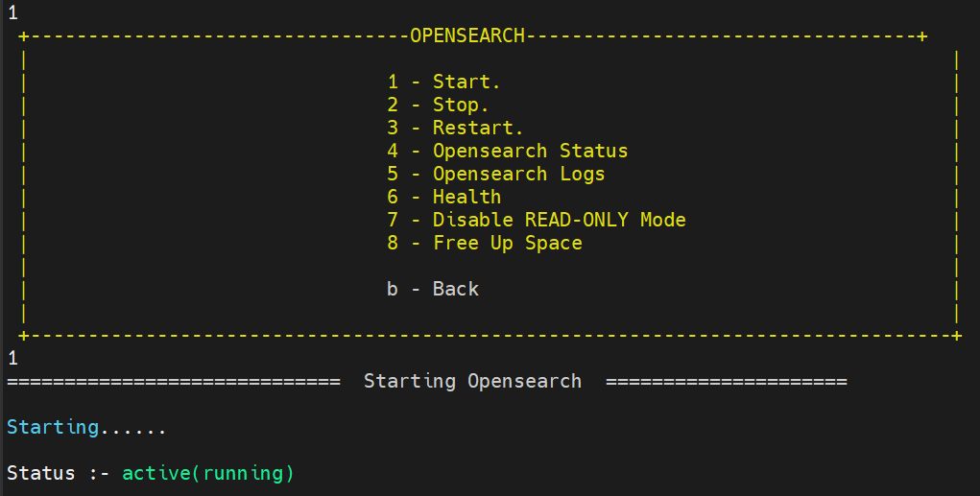Click the "Starting Opensearch" section heading
The height and width of the screenshot is (496, 980).
coord(472,381)
